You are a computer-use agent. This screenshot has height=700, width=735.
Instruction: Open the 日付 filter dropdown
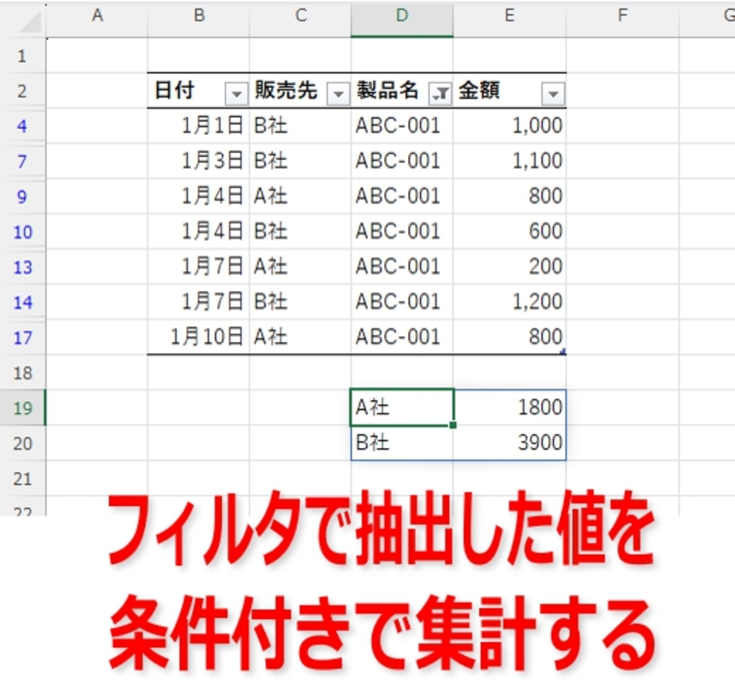click(236, 94)
